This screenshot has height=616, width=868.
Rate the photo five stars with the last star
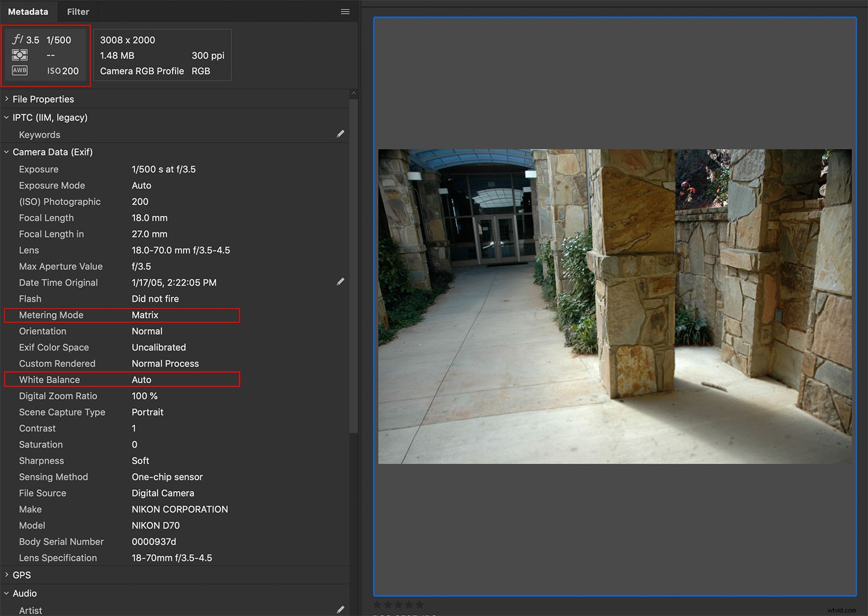(x=419, y=604)
